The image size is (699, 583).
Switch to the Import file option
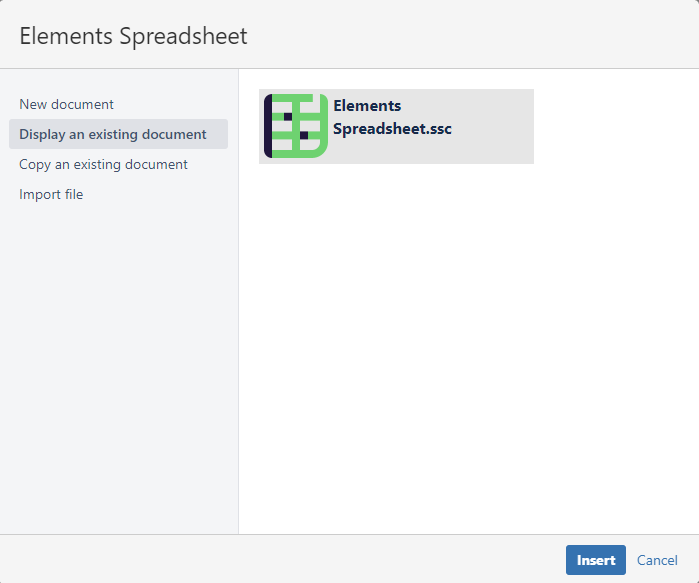point(51,194)
